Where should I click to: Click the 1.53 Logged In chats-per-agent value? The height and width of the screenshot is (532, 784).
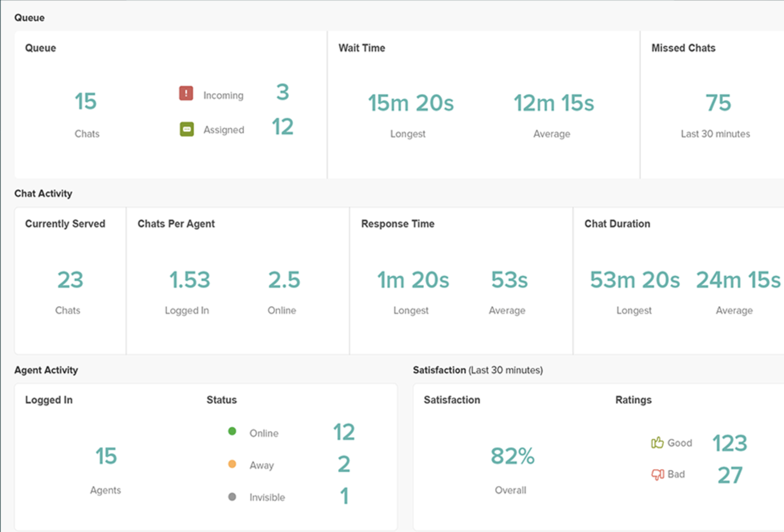189,280
